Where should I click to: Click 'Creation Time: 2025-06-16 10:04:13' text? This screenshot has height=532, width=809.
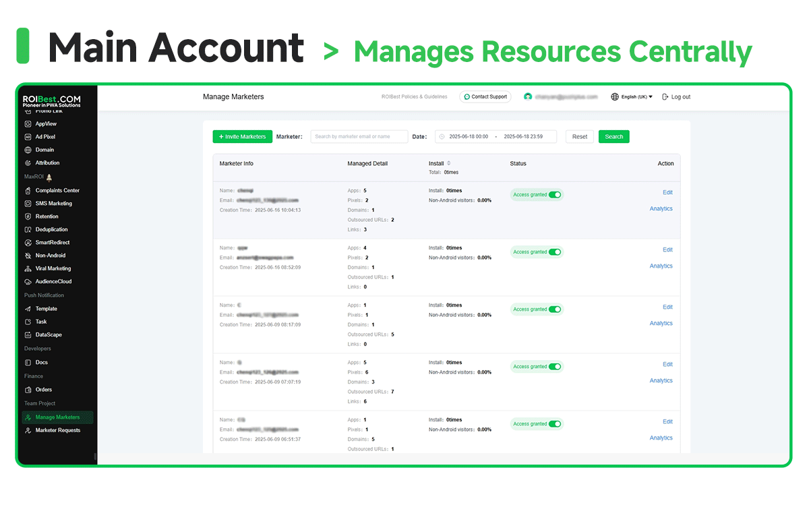260,210
